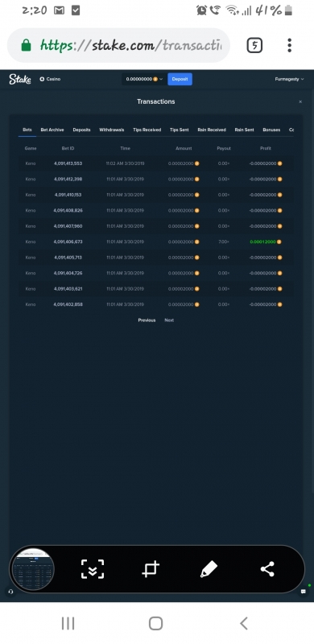Open the Withdrawals tab
This screenshot has height=644, width=314.
pos(111,130)
